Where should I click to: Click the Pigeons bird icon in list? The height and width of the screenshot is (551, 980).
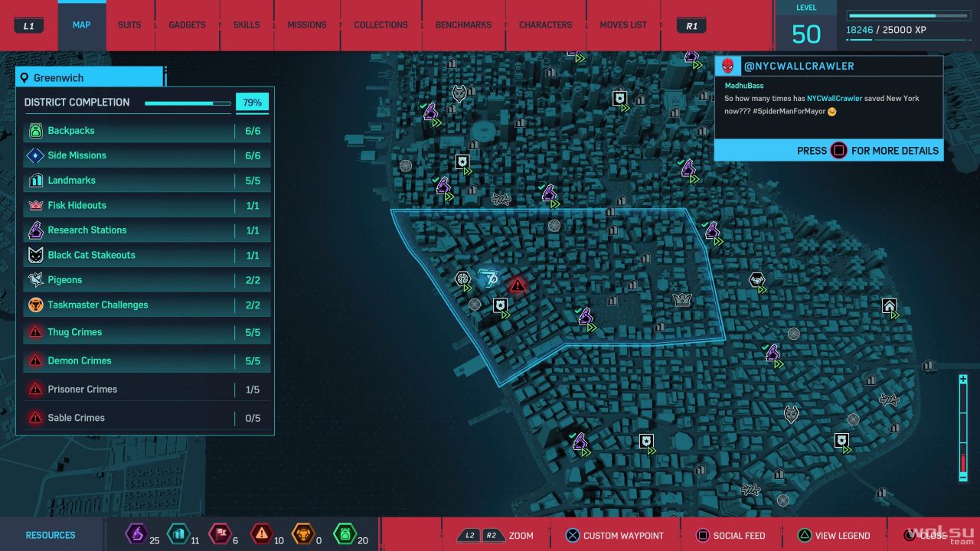[x=35, y=280]
